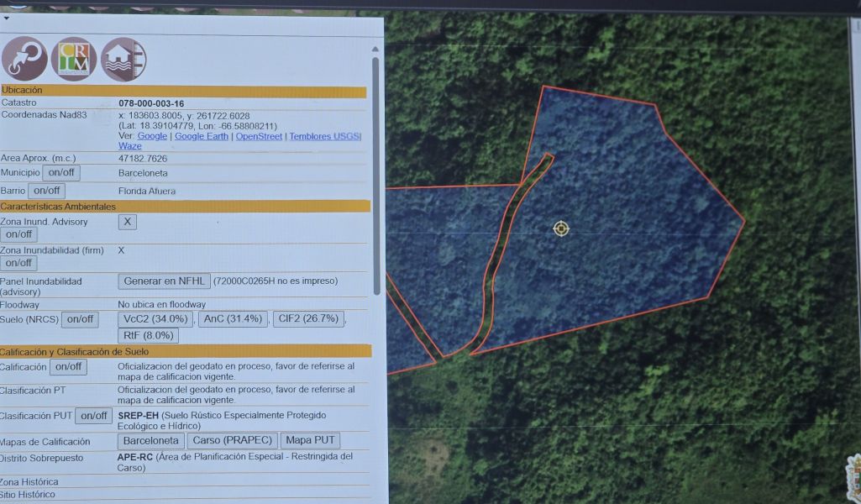Toggle Suelo (NRCS) layer on/off

[x=80, y=319]
